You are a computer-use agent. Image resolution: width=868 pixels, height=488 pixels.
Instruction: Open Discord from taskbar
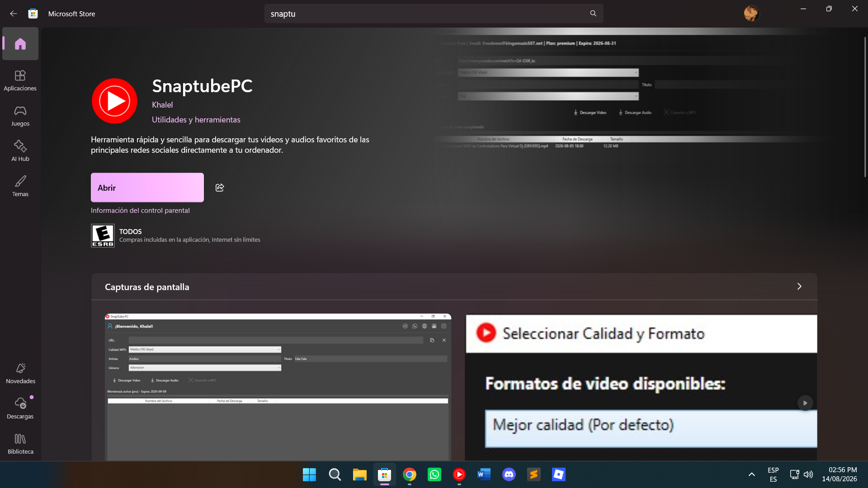coord(509,474)
